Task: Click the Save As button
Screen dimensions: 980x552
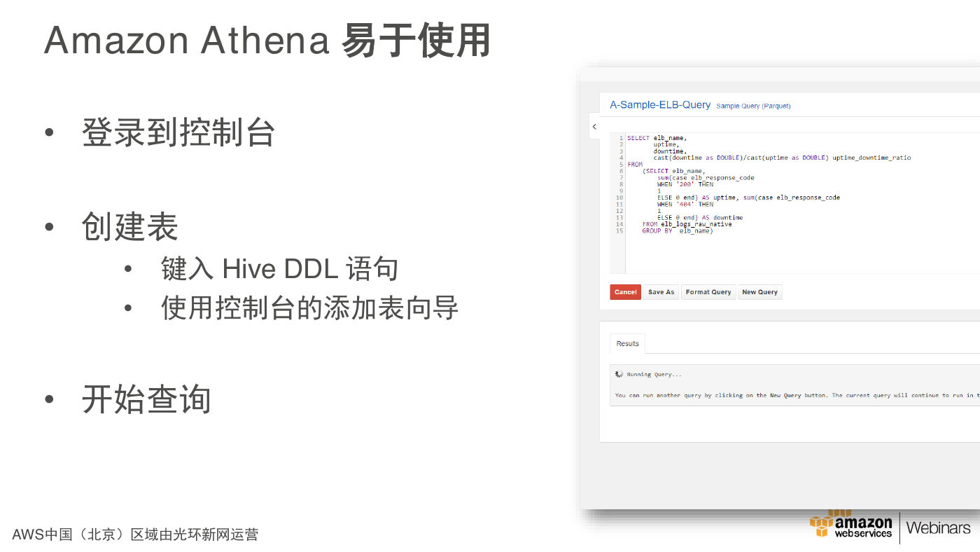Action: point(661,292)
